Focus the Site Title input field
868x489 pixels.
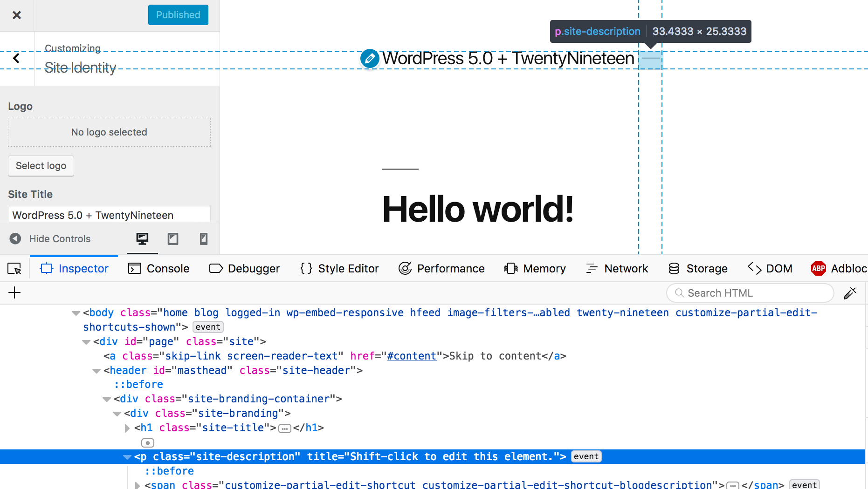tap(109, 214)
